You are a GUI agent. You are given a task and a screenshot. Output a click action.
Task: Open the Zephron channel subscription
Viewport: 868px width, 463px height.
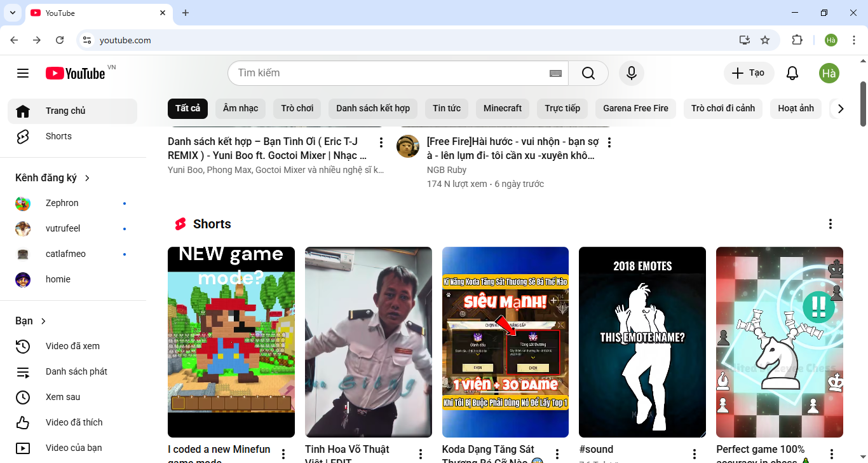(62, 203)
